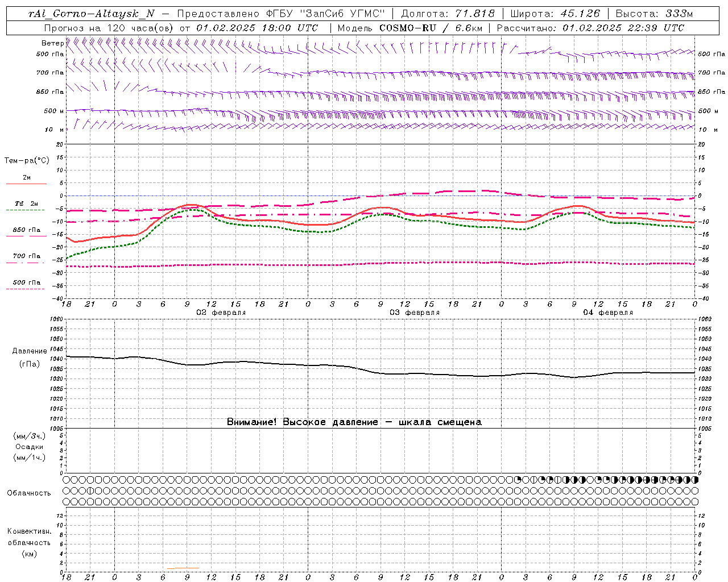Click the (гПа) unit under Давление
Viewport: 728px width, 582px height.
(28, 364)
